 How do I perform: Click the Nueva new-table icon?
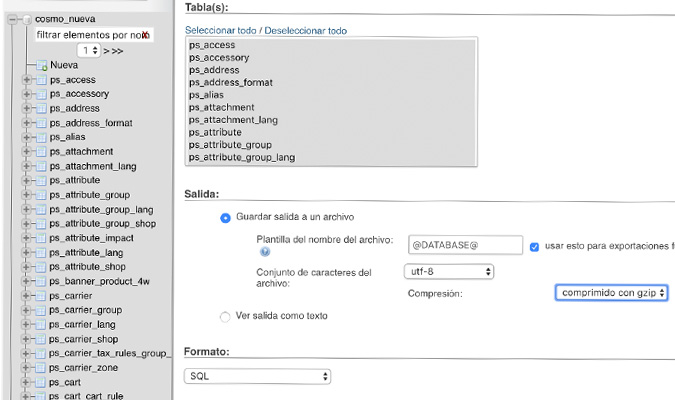click(42, 65)
